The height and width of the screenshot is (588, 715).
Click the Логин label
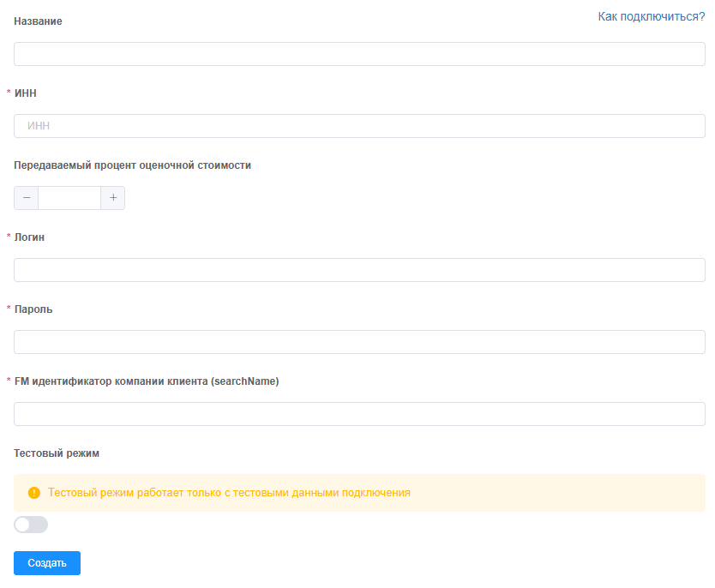pos(30,237)
